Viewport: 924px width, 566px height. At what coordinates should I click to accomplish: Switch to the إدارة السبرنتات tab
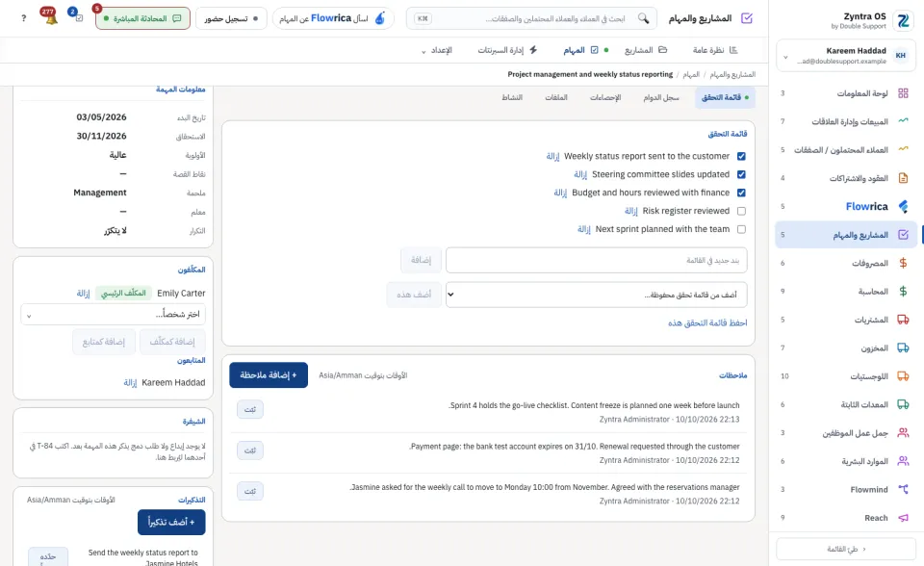507,50
